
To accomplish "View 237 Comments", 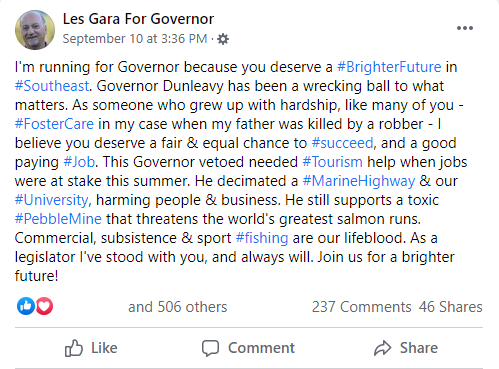I will point(362,307).
